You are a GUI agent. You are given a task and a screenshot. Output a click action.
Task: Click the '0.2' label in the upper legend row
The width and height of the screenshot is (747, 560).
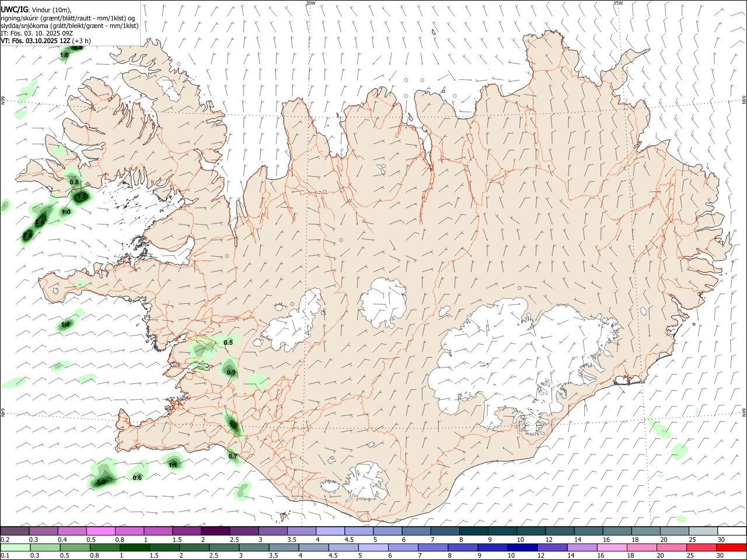[5, 540]
